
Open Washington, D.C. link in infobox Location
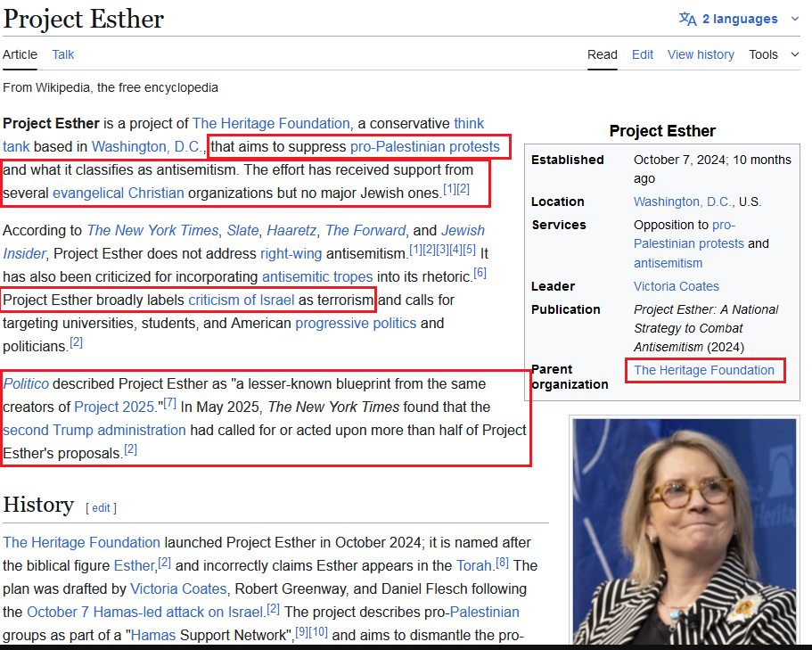pyautogui.click(x=682, y=202)
